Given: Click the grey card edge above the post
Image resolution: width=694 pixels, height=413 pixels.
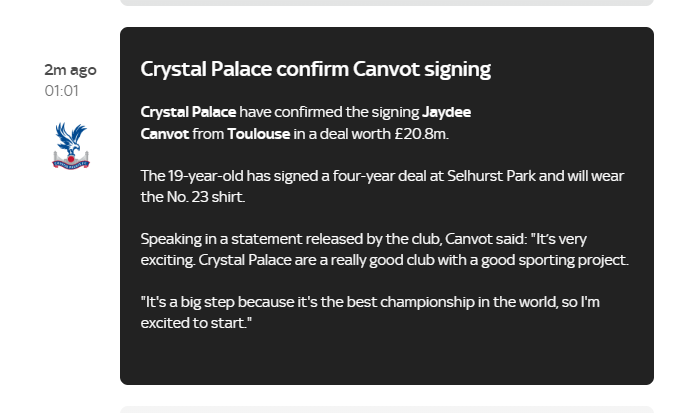Looking at the screenshot, I should click(387, 3).
